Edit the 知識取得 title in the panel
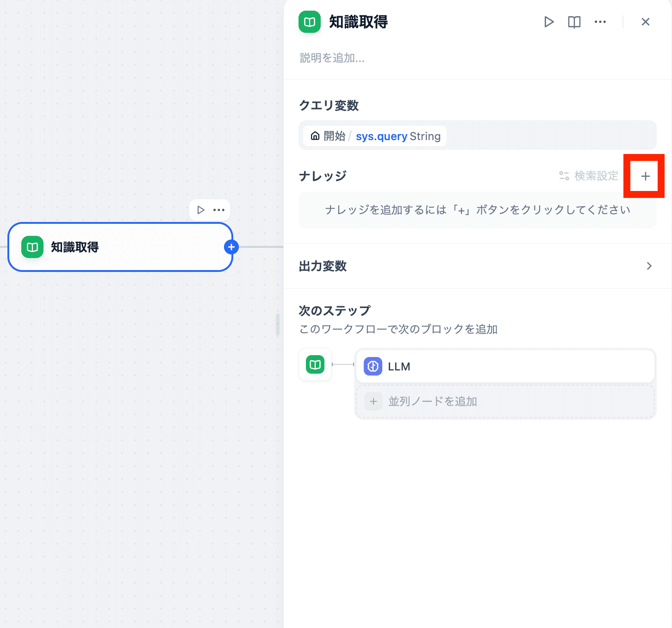 358,22
